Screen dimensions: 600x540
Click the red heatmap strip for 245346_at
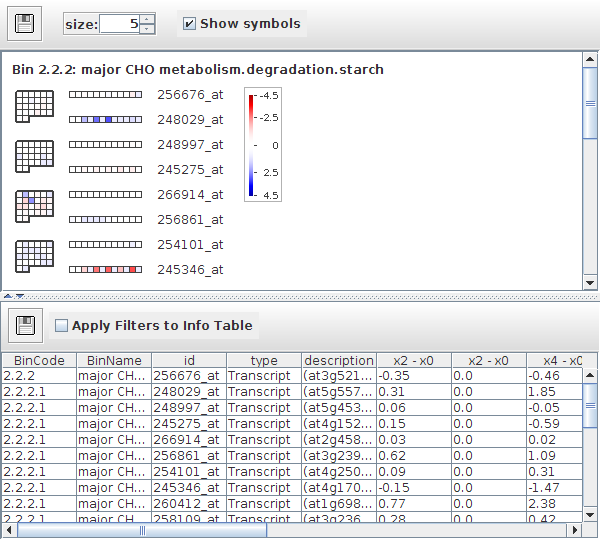tap(105, 270)
